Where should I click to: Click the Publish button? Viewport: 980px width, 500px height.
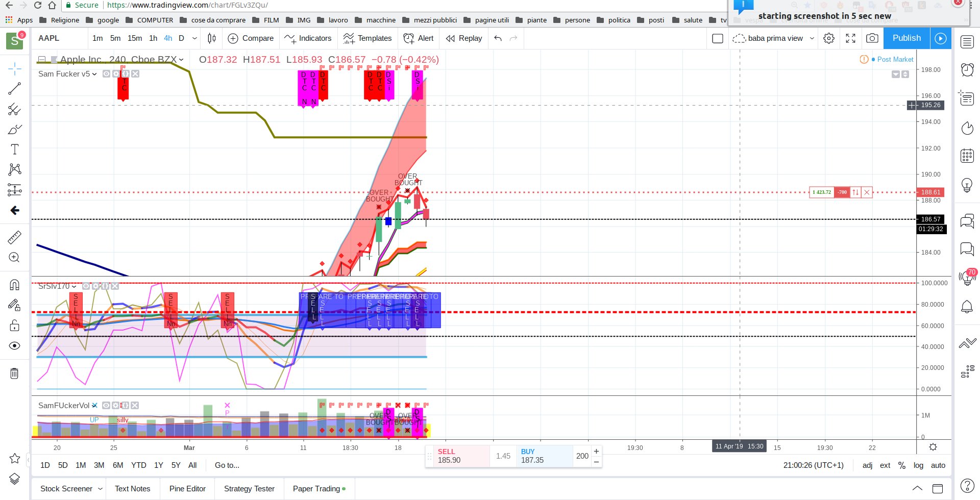point(906,38)
